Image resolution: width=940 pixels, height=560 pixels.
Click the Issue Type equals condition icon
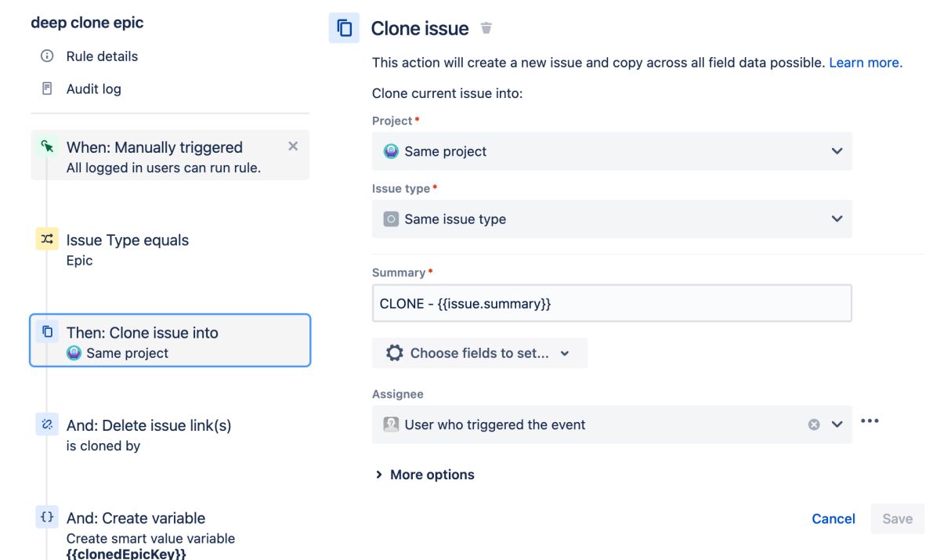coord(47,240)
